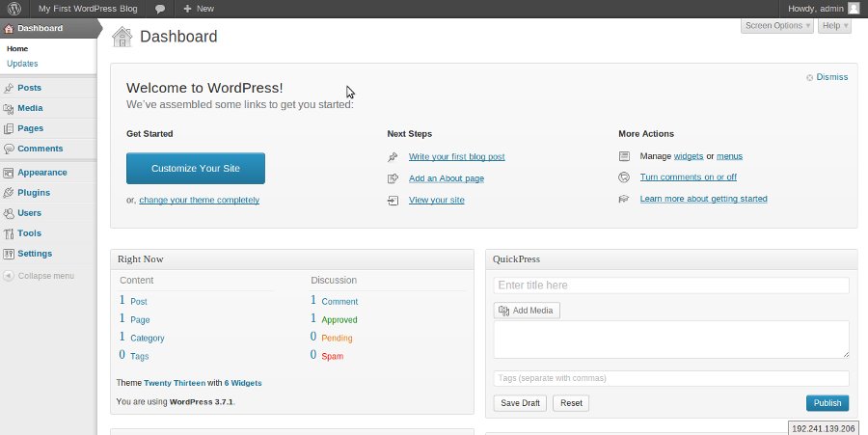
Task: Open the Approved comments link
Action: coord(339,320)
